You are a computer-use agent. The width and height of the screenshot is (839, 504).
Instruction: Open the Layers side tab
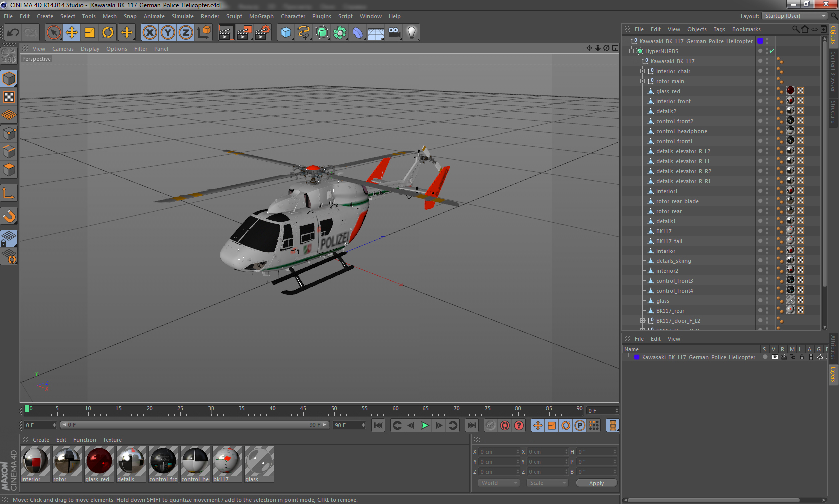pos(833,374)
